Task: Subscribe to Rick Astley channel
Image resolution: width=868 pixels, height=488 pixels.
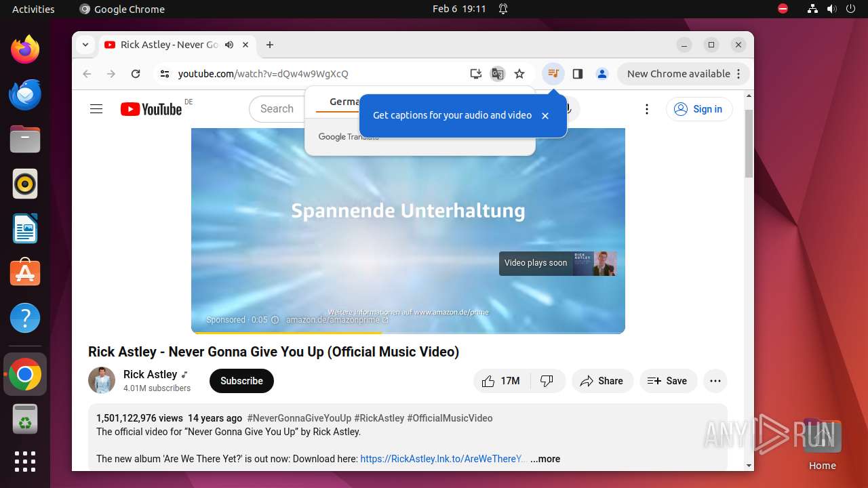Action: [x=241, y=381]
